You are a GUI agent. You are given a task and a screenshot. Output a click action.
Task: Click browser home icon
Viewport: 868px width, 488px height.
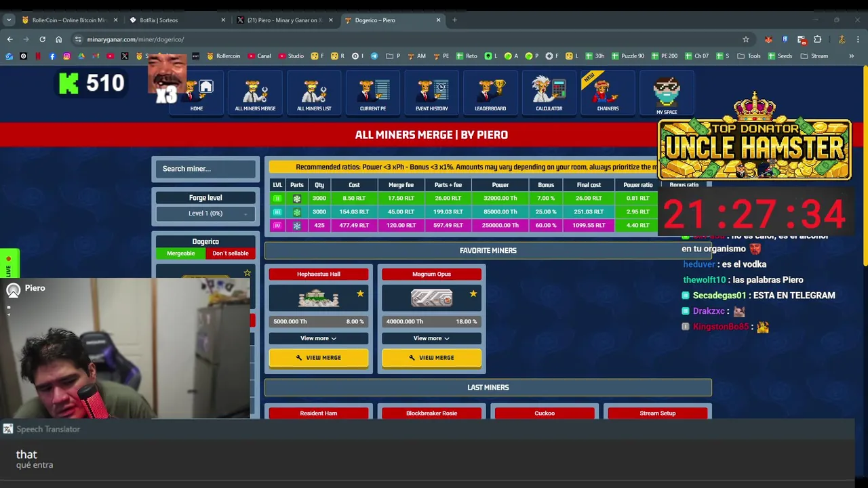[x=58, y=39]
